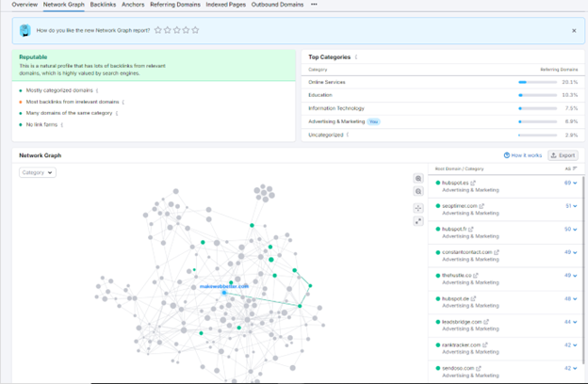Switch to the Overview tab
588x384 pixels.
(24, 5)
